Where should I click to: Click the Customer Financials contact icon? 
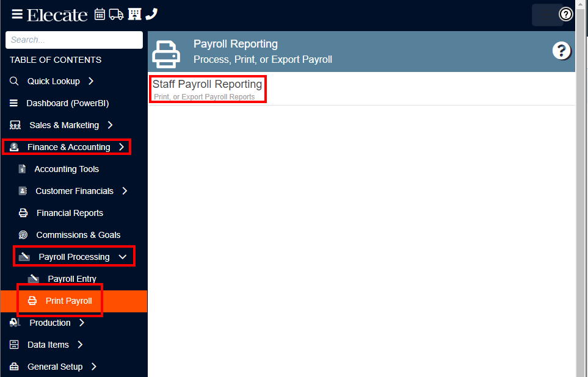click(x=23, y=191)
